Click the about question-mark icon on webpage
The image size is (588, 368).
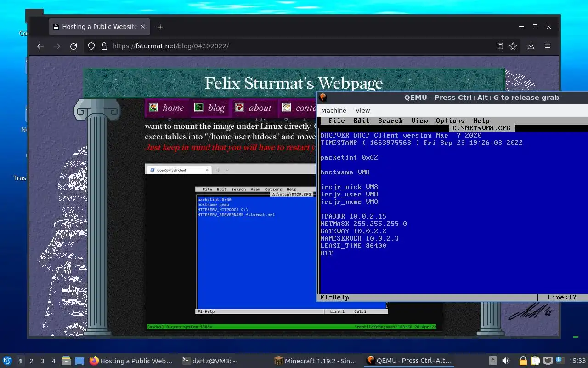[239, 107]
